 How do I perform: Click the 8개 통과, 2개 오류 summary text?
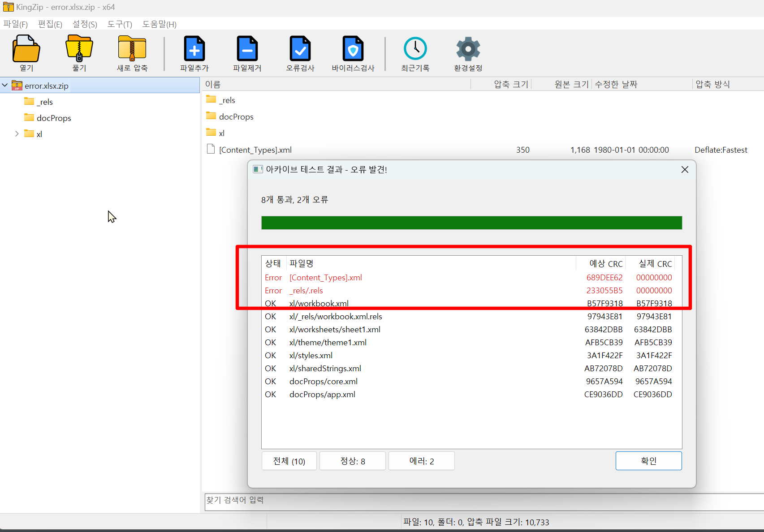point(294,199)
